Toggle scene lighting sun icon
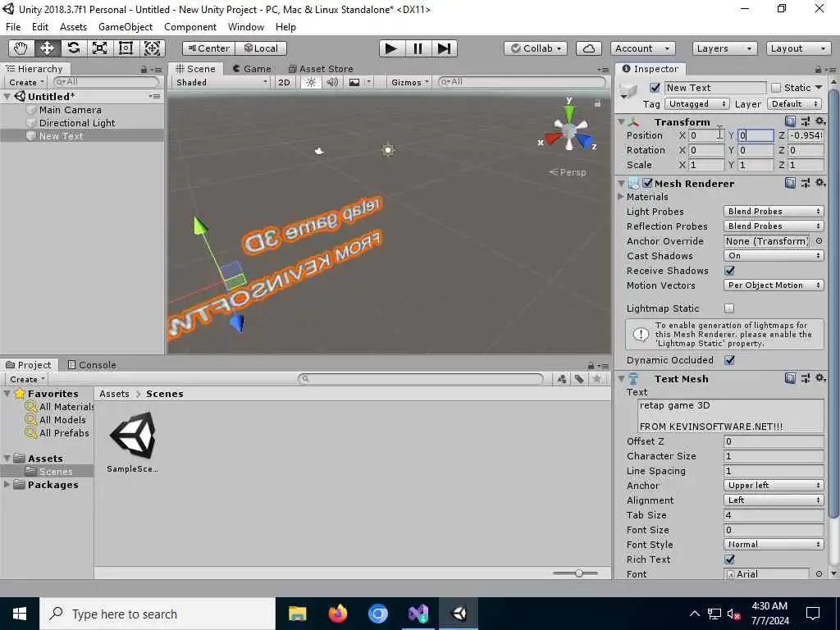Screen dimensions: 840x630 point(311,82)
